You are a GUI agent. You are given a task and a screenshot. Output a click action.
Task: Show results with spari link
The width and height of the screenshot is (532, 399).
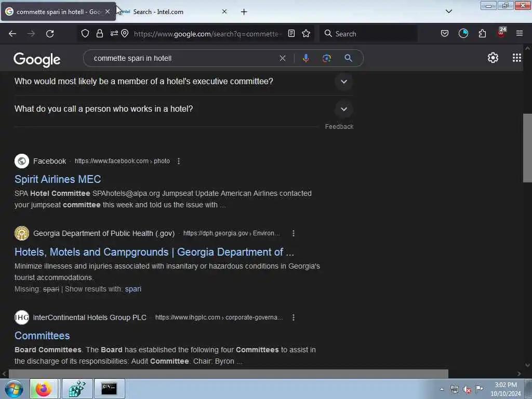(x=133, y=289)
